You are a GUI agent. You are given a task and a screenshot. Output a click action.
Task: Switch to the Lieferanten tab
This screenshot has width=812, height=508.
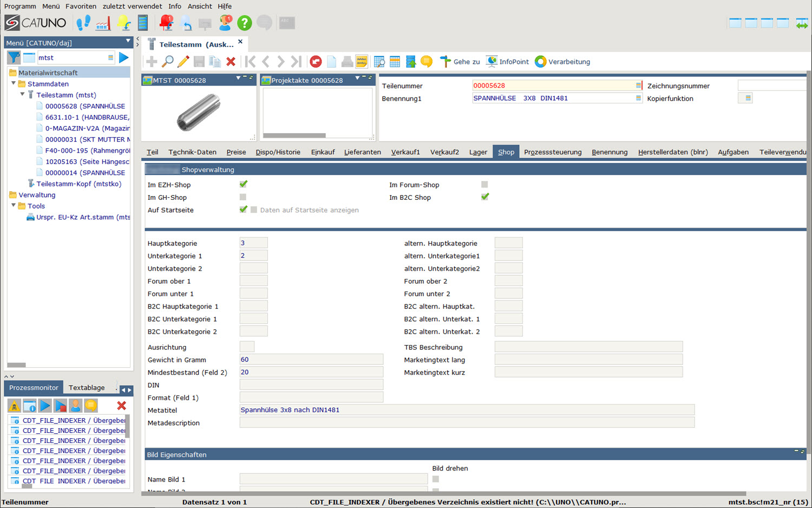coord(362,152)
